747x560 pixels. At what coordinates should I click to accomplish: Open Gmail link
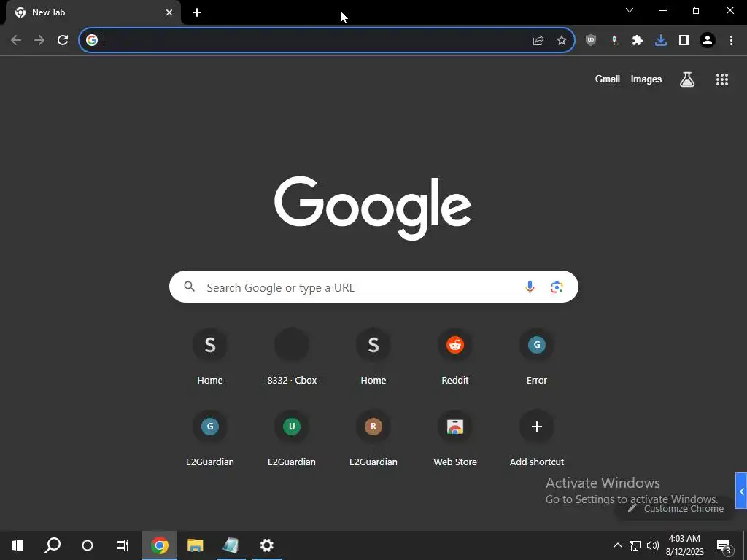[x=608, y=79]
